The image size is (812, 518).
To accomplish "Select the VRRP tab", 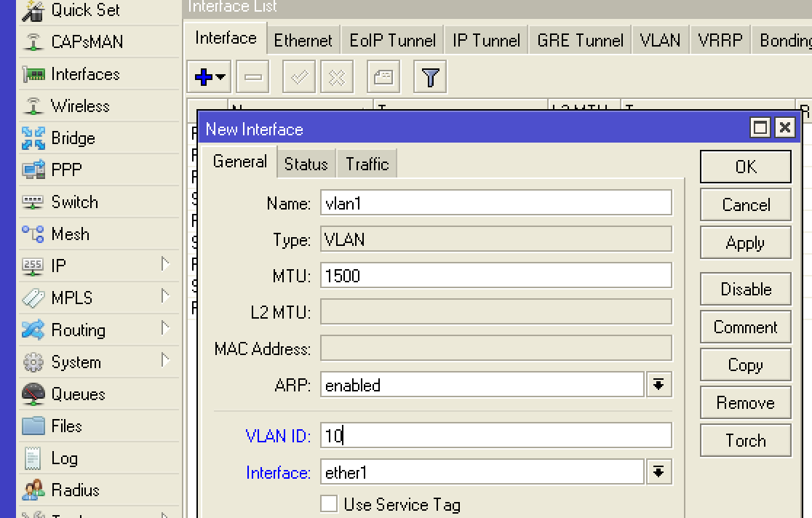I will point(720,41).
